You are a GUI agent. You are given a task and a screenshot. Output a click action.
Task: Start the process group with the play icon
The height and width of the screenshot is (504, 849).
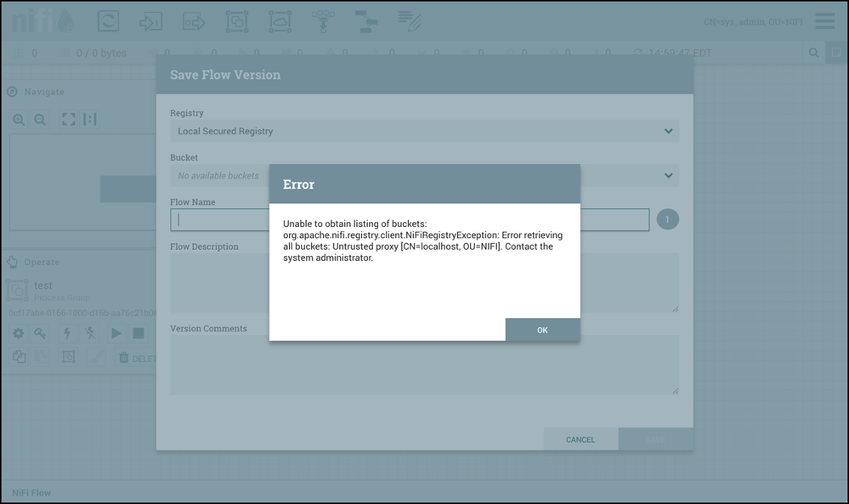tap(116, 333)
